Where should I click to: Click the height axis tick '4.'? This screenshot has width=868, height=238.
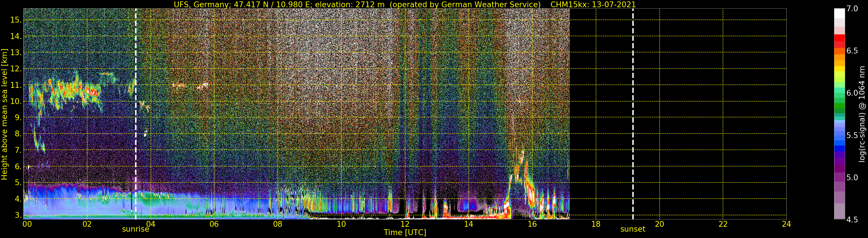(x=18, y=199)
